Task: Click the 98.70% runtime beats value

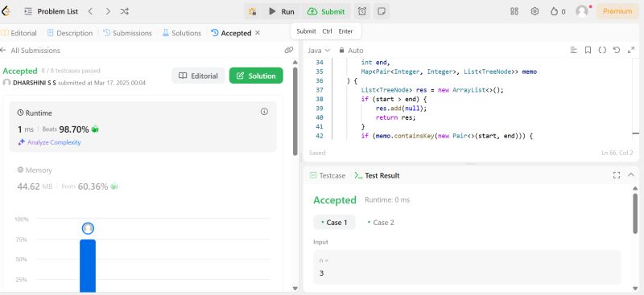Action: coord(74,129)
